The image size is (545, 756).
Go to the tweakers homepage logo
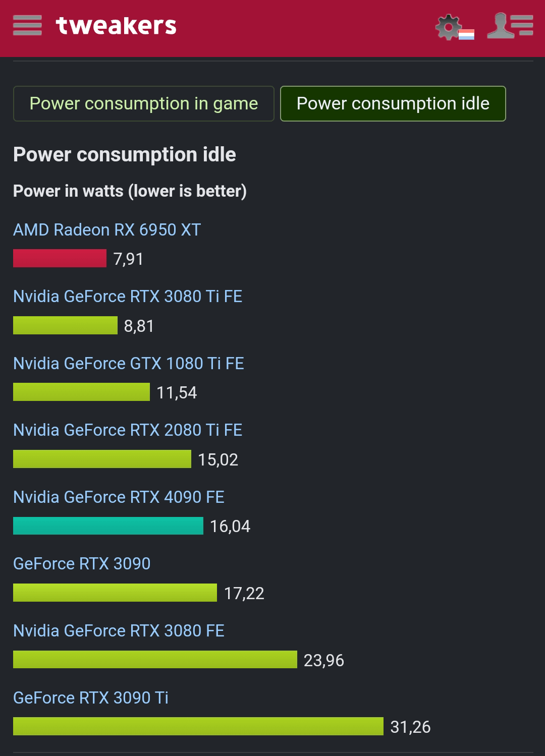[x=116, y=25]
